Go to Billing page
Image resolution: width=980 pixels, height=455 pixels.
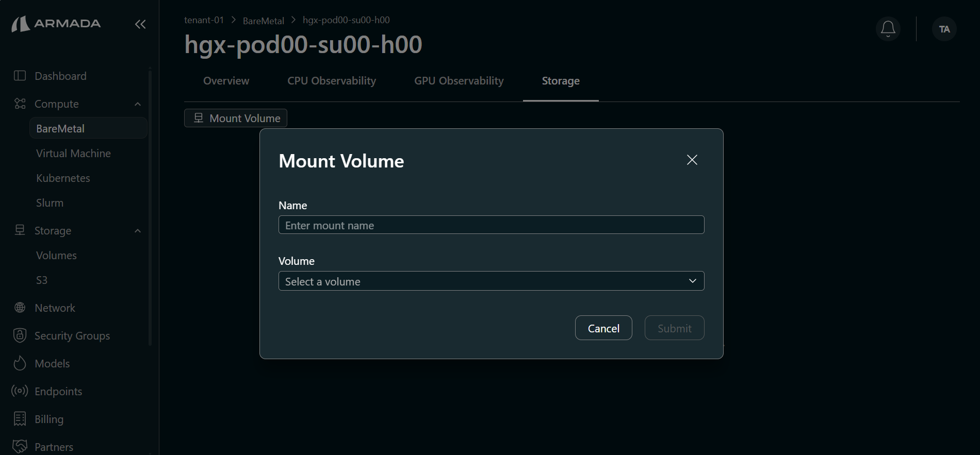click(x=49, y=419)
